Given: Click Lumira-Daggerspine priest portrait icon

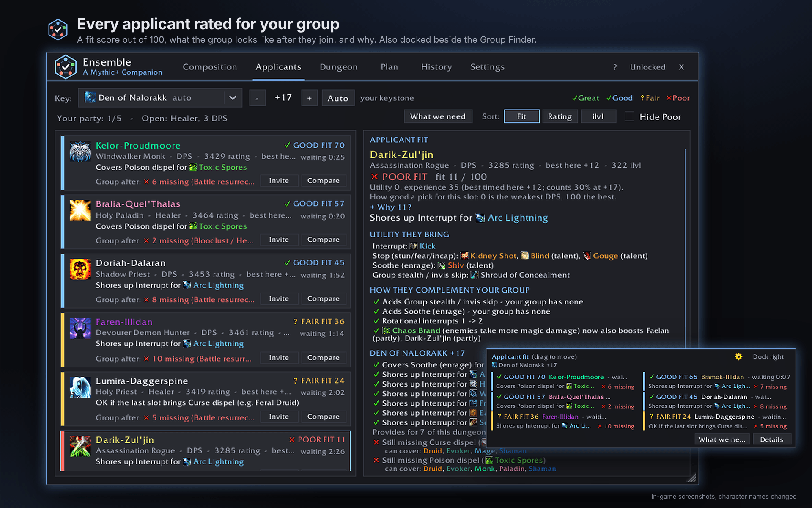Looking at the screenshot, I should 80,387.
